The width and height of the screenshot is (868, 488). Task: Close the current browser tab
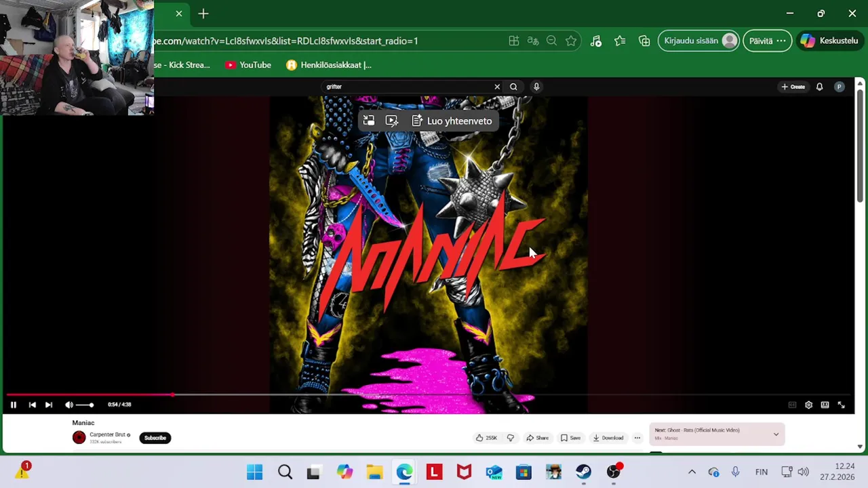[179, 14]
